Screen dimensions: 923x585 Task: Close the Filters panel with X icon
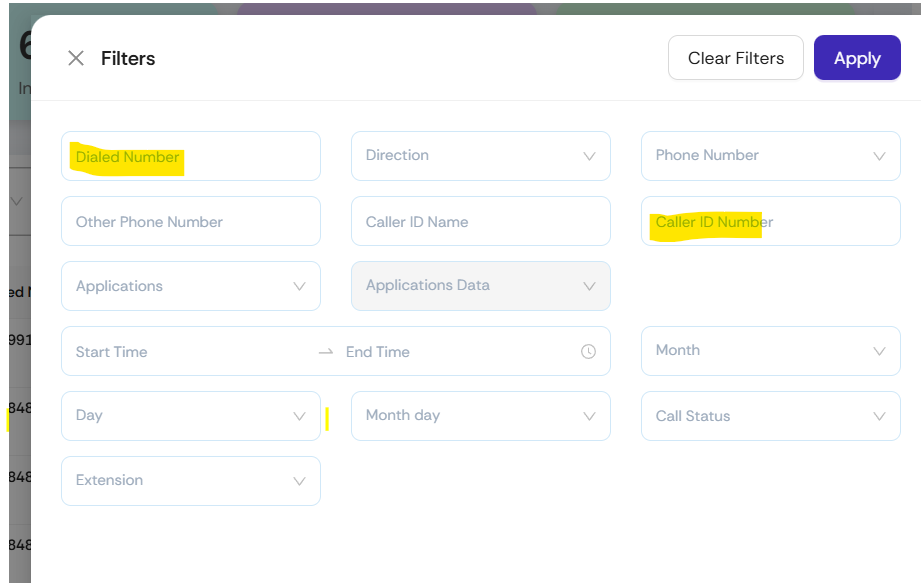click(76, 58)
